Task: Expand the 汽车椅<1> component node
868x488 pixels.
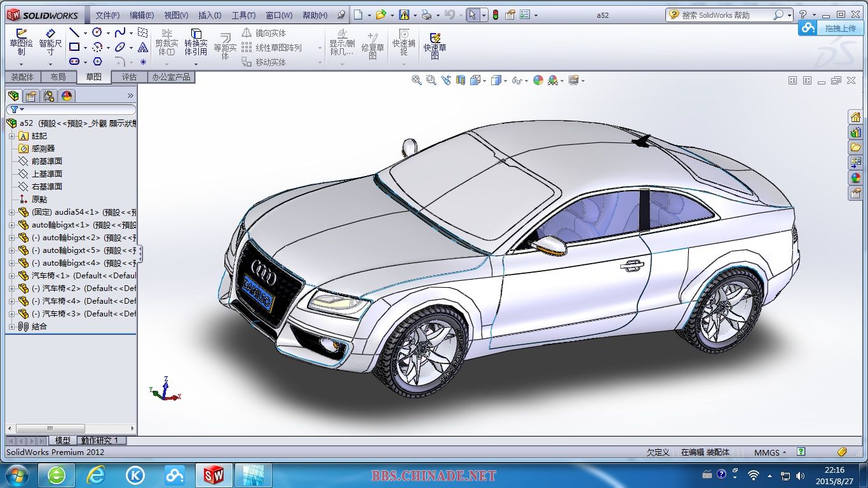Action: 11,276
